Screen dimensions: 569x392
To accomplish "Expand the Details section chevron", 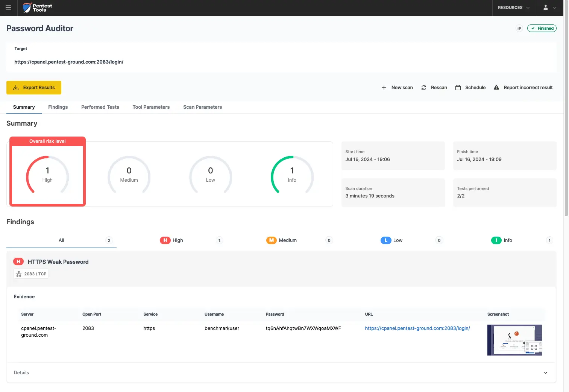I will click(x=546, y=373).
